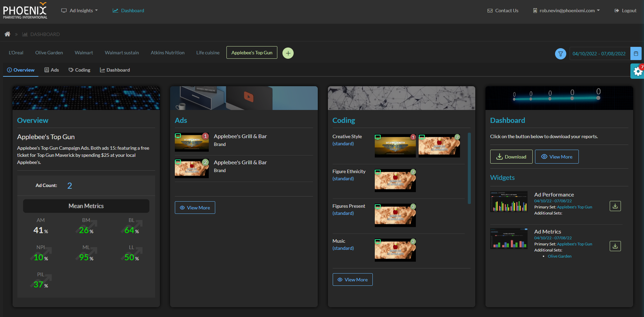Screen dimensions: 644x317
Task: Click the Ad Performance widget title
Action: (x=554, y=194)
